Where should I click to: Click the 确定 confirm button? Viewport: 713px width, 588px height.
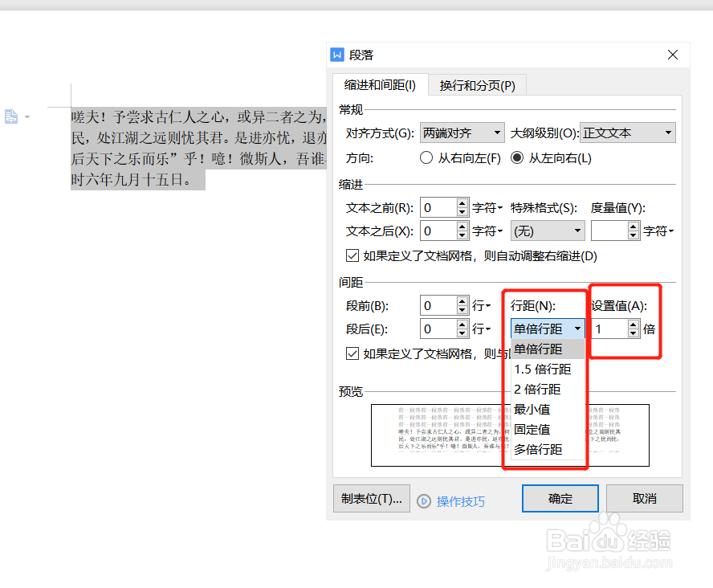(560, 498)
